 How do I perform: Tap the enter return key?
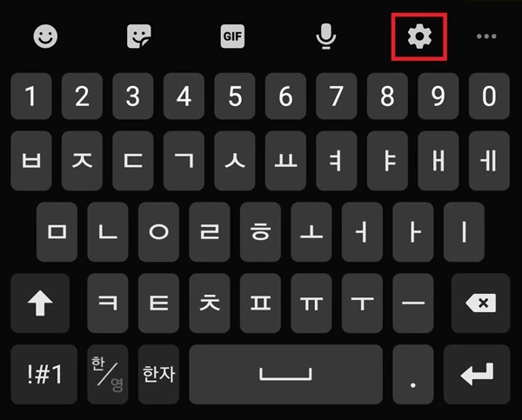(477, 375)
